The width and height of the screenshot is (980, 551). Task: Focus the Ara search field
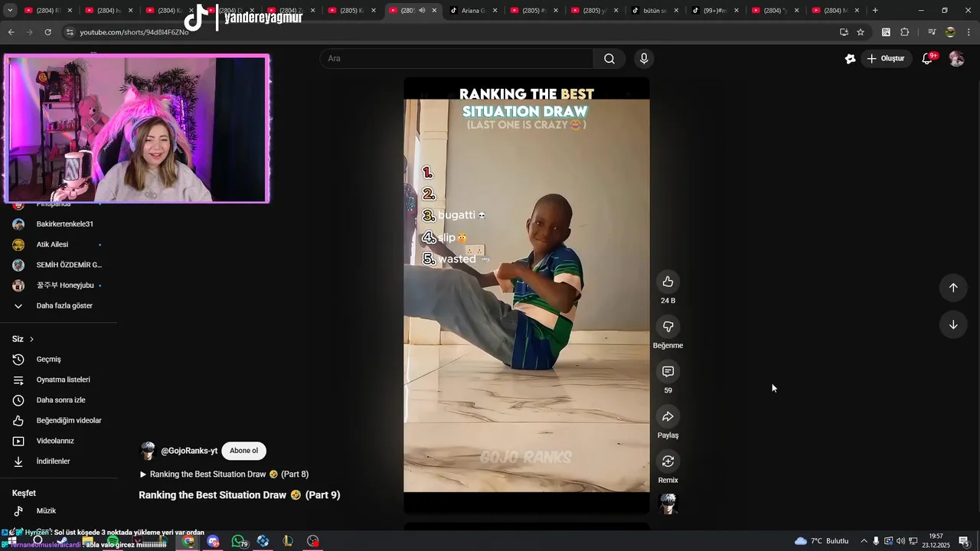click(456, 58)
